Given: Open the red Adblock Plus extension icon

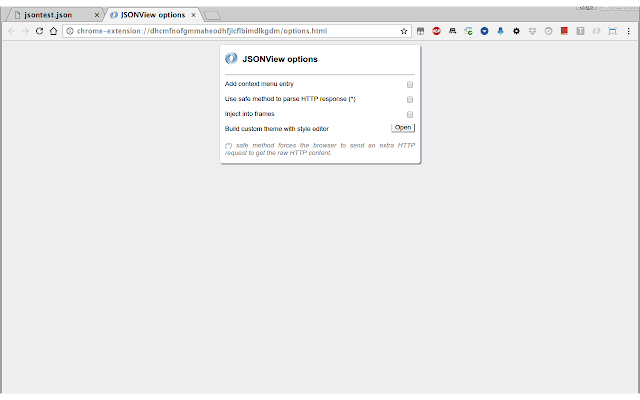Looking at the screenshot, I should [436, 31].
